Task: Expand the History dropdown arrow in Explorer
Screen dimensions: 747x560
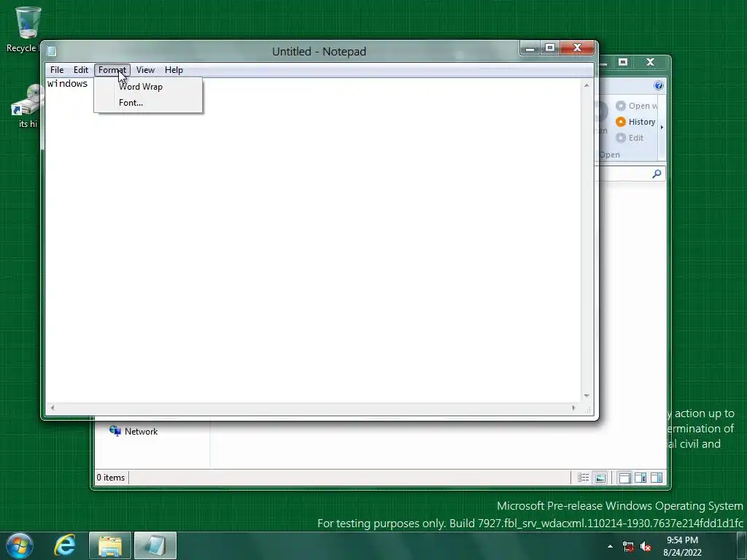Action: [x=662, y=127]
